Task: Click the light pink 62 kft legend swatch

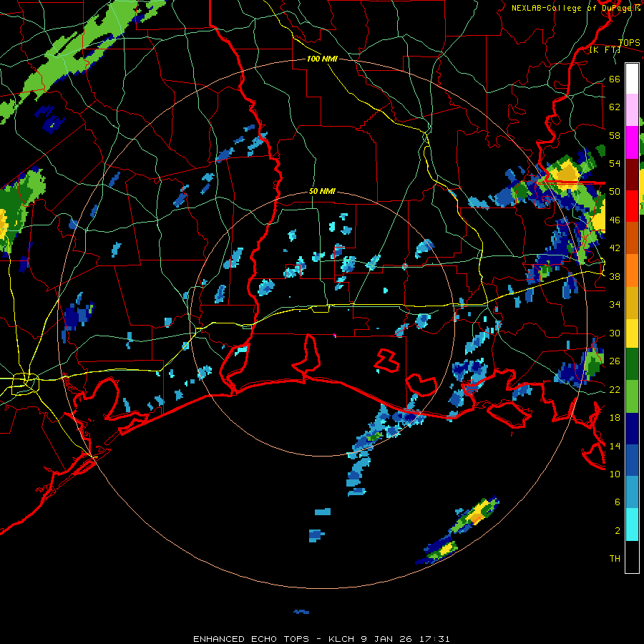Action: (632, 109)
